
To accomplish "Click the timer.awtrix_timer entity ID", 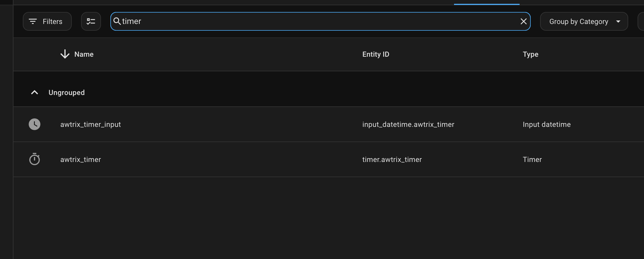I will click(392, 160).
